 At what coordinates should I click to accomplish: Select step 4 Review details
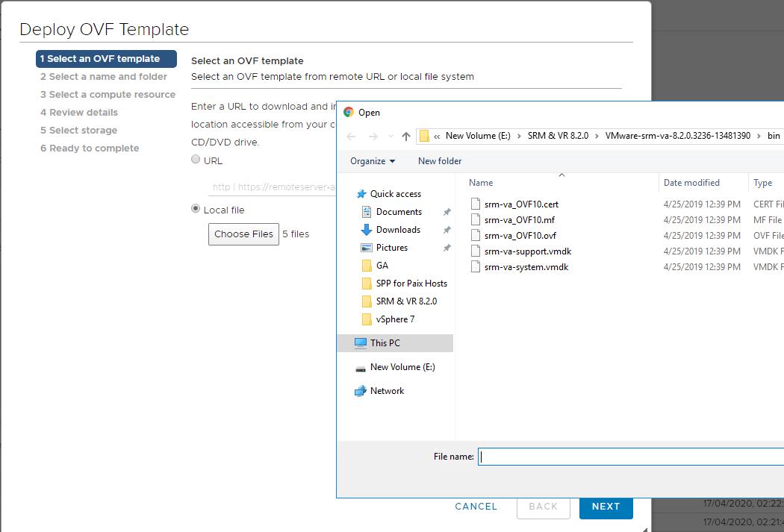[79, 113]
